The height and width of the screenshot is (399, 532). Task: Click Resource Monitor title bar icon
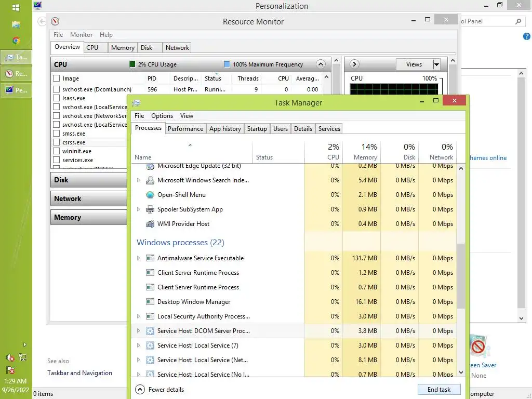55,21
